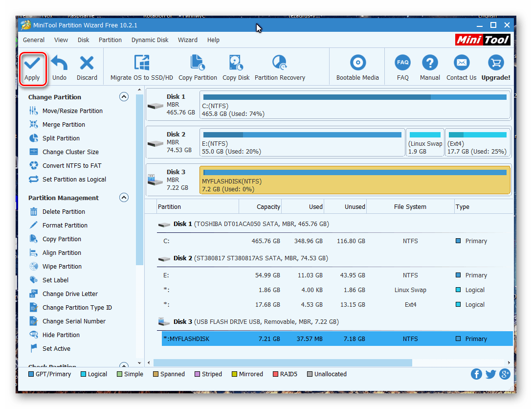Launch the Copy Disk wizard icon
The image size is (532, 409).
[236, 63]
